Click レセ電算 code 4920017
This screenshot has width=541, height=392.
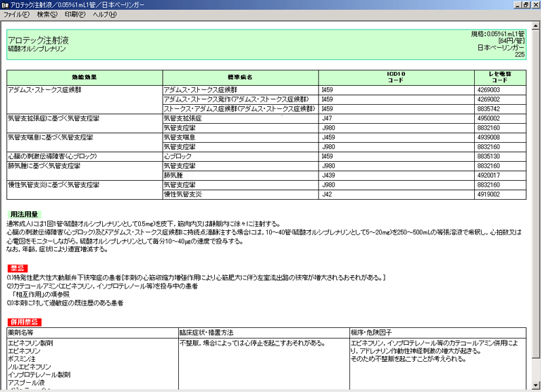(489, 175)
